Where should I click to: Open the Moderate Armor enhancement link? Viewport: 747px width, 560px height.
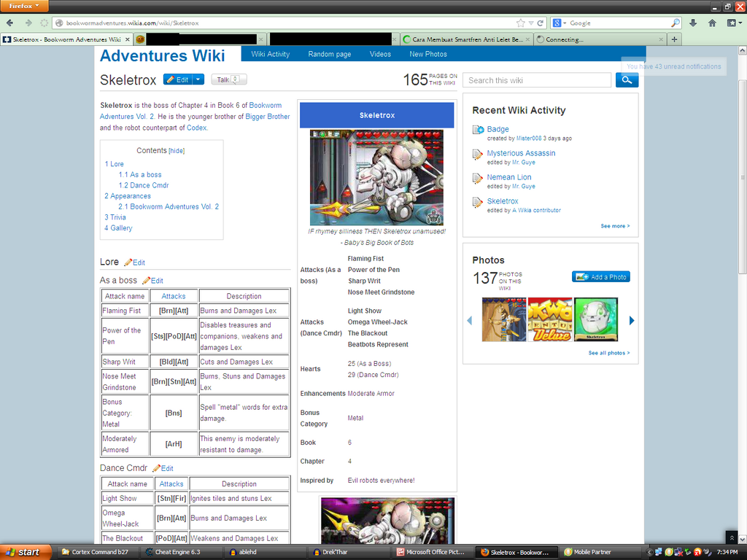(371, 393)
